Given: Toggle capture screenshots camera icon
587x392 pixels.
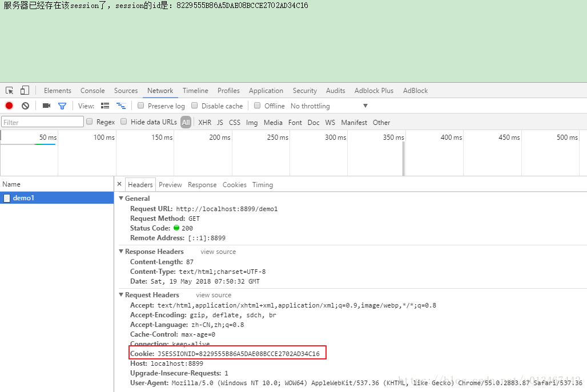Looking at the screenshot, I should 46,106.
